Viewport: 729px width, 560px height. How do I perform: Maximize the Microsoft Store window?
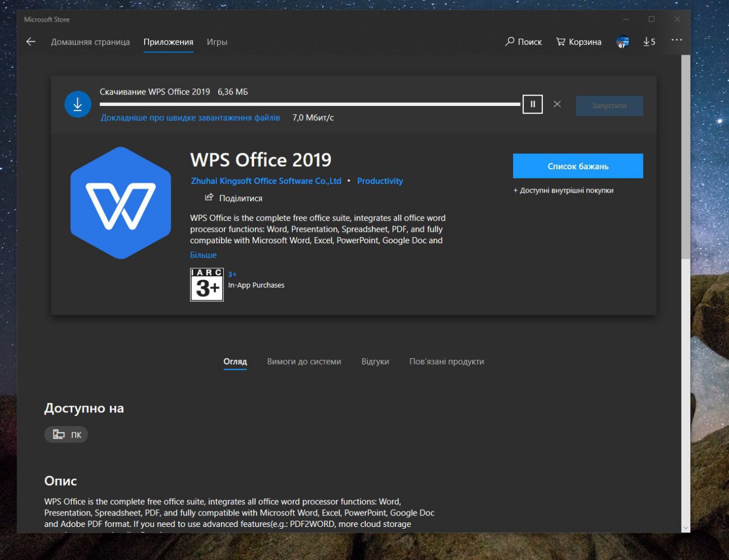click(x=652, y=19)
